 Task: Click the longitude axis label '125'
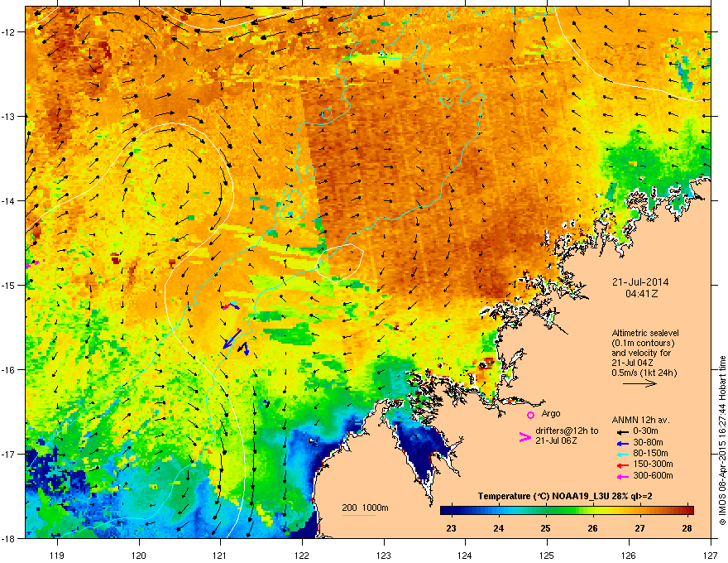[547, 555]
